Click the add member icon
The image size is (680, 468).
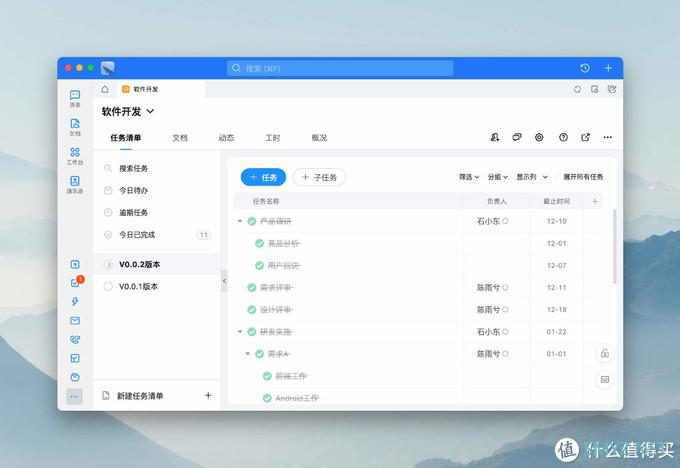tap(495, 137)
